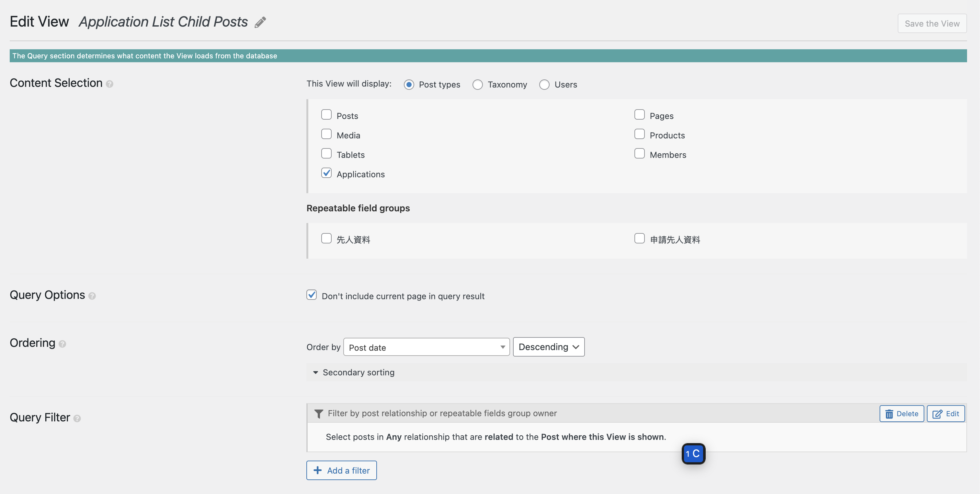The width and height of the screenshot is (980, 494).
Task: Open Content Selection help icon
Action: point(109,84)
